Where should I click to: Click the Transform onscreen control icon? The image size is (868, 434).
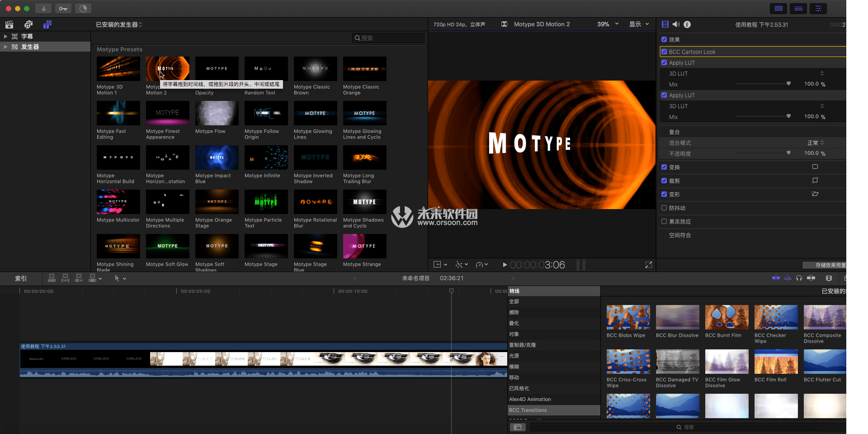815,167
